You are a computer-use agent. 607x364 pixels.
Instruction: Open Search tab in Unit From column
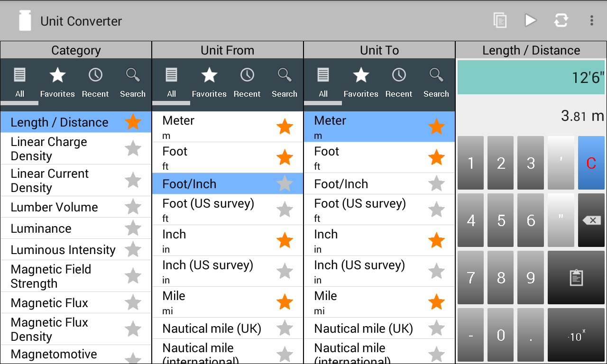click(285, 82)
